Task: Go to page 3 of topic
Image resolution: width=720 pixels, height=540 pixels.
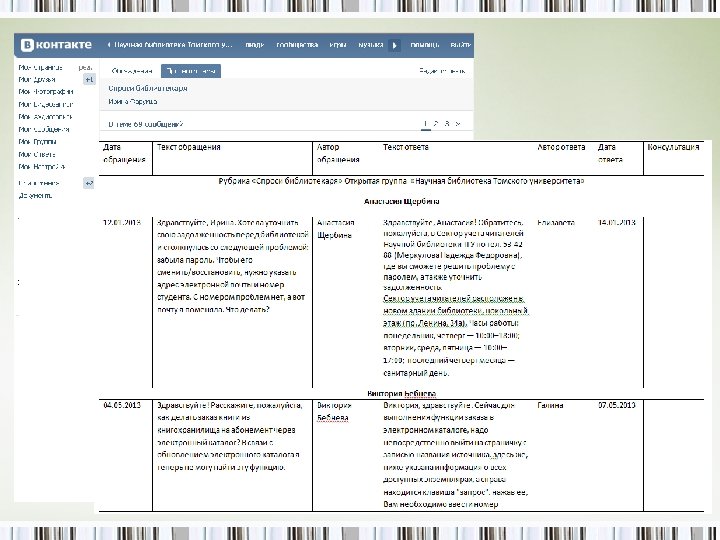Action: (x=447, y=124)
